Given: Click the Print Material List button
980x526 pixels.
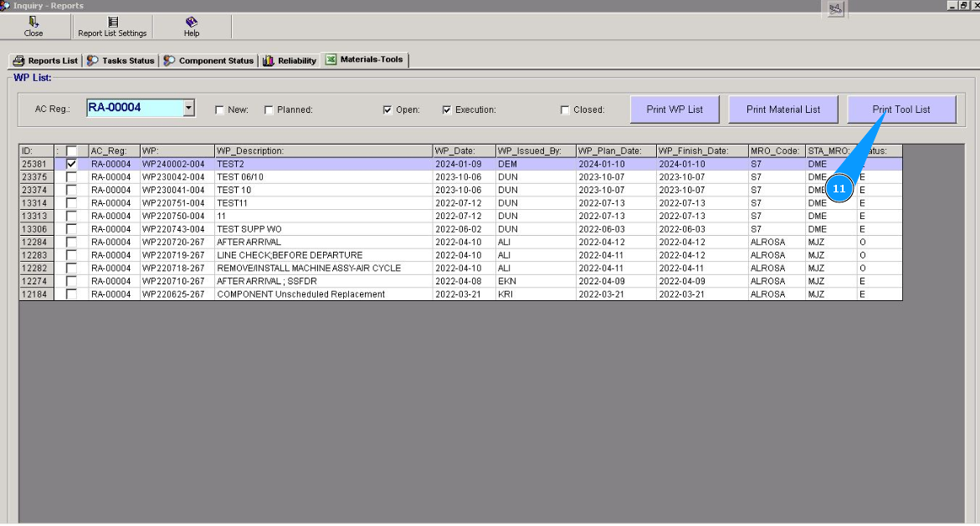Looking at the screenshot, I should click(x=782, y=110).
